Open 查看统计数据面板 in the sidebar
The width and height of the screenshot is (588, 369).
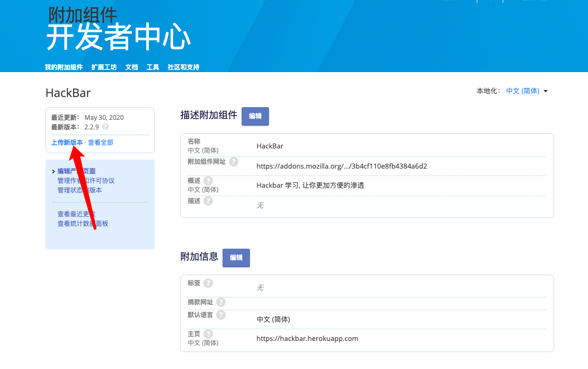pos(83,224)
